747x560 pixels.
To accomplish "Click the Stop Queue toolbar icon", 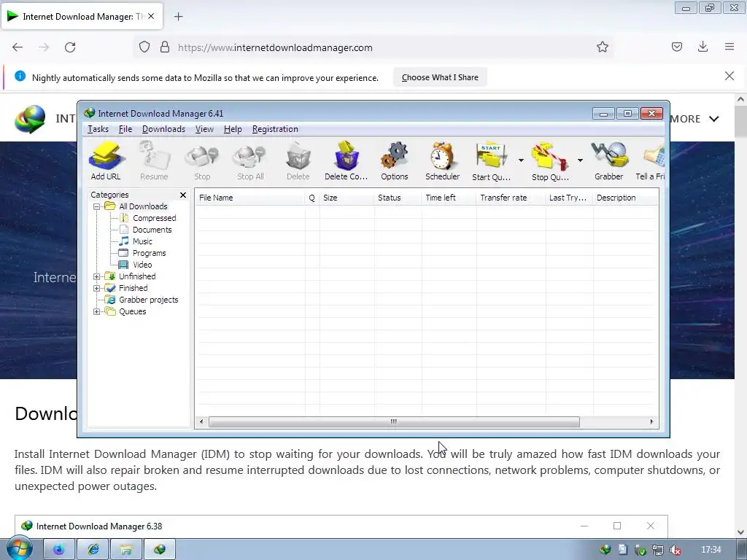I will point(550,160).
